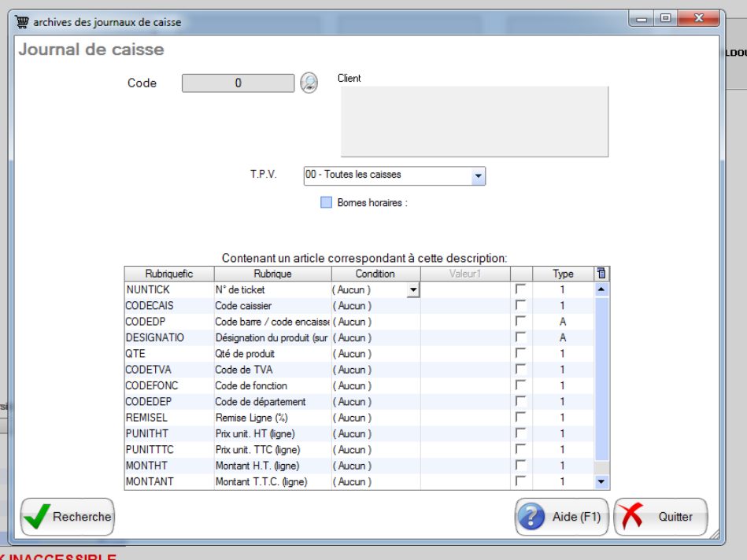The image size is (747, 560).
Task: Click the table options icon in grid header
Action: pos(602,274)
